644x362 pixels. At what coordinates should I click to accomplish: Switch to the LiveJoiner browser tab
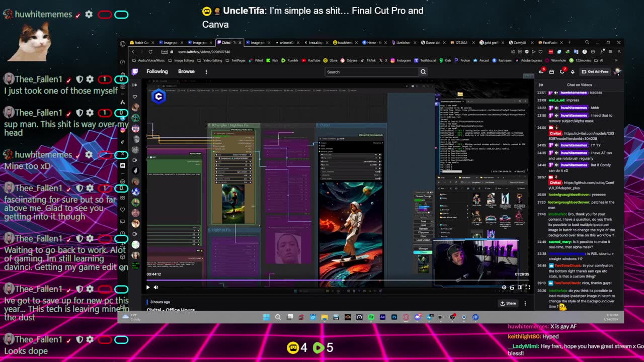(x=404, y=43)
